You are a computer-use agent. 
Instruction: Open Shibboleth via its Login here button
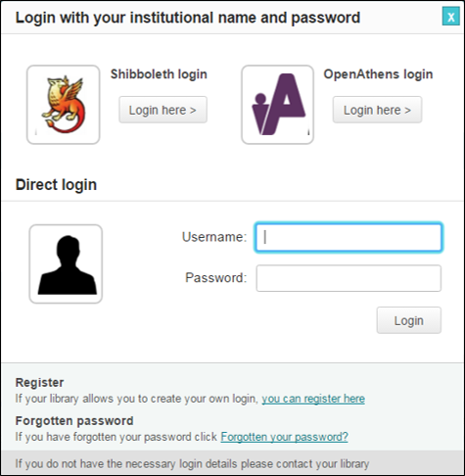[163, 110]
